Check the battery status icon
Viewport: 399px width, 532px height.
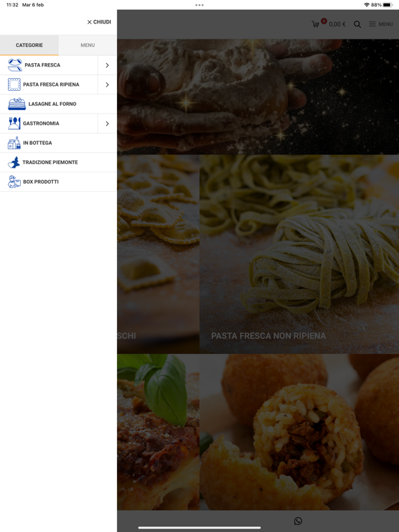click(388, 5)
